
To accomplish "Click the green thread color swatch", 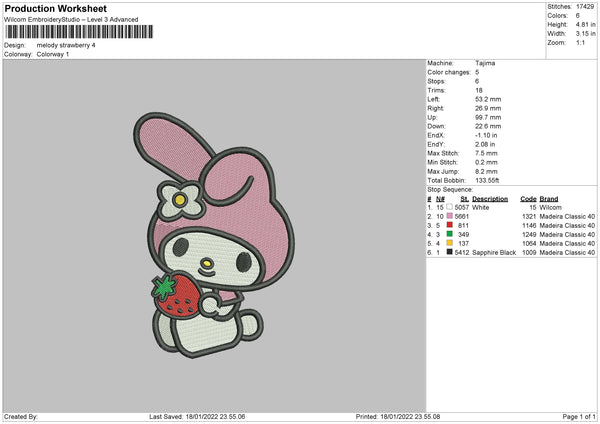I will [449, 234].
